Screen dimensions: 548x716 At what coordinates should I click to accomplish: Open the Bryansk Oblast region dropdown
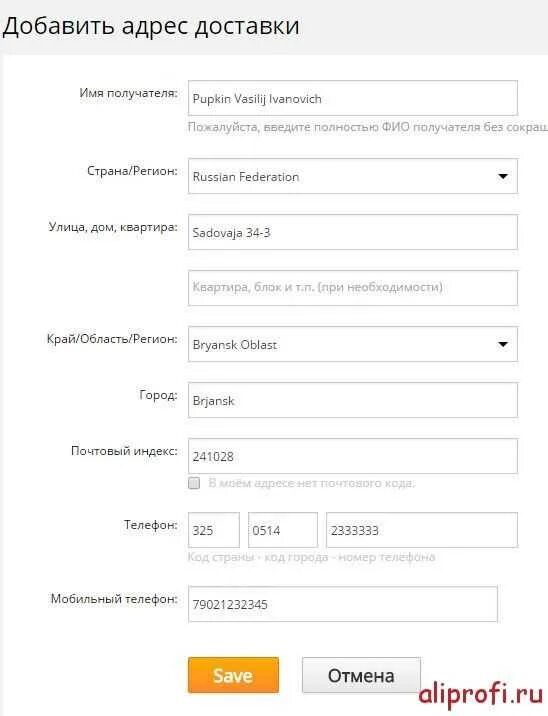click(x=353, y=344)
